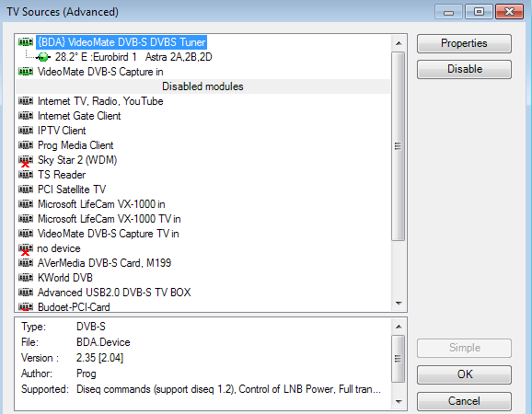Select the {BDA} VideoMate DVB-S DVBS Tuner entry
Screen dimensions: 532x414
click(x=121, y=42)
